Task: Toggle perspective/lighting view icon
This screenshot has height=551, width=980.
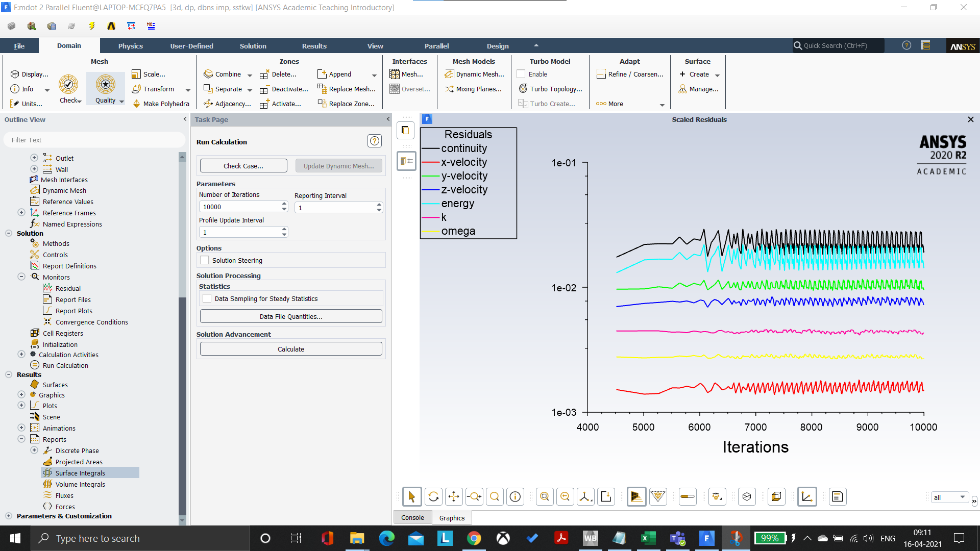Action: [x=636, y=496]
